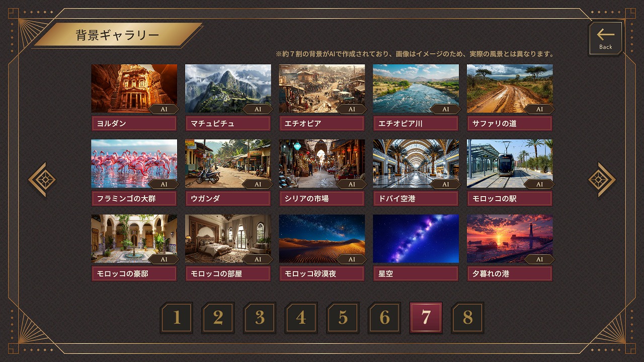Select the モロッコ砂漠夜 background
The width and height of the screenshot is (644, 362).
point(322,239)
